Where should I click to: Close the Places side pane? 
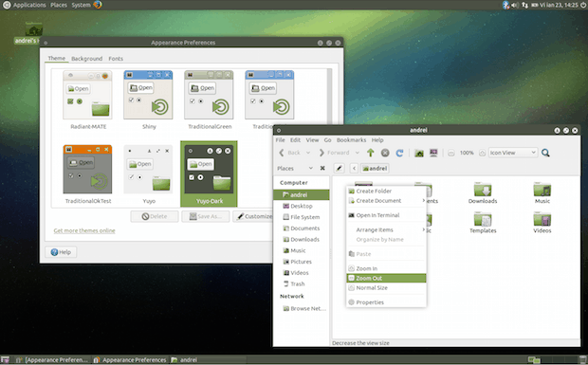(322, 168)
